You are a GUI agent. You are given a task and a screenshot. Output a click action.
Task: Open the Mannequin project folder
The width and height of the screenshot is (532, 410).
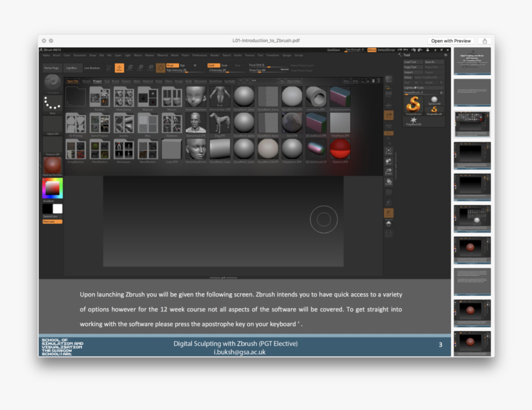[124, 150]
